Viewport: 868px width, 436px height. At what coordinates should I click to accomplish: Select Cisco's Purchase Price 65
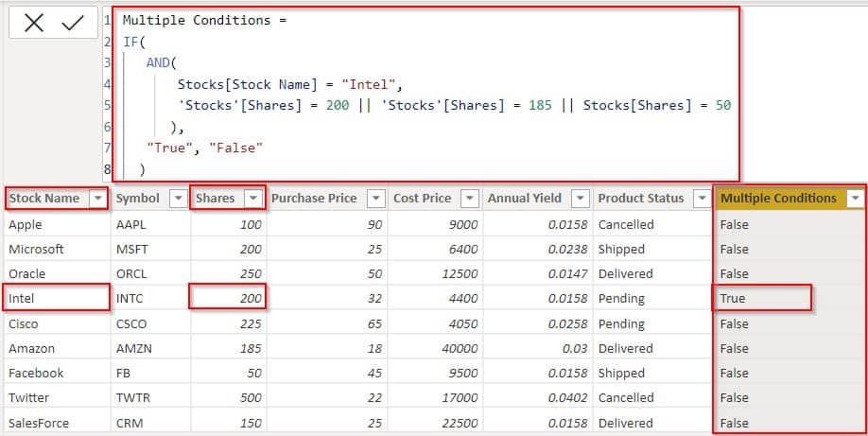point(327,323)
